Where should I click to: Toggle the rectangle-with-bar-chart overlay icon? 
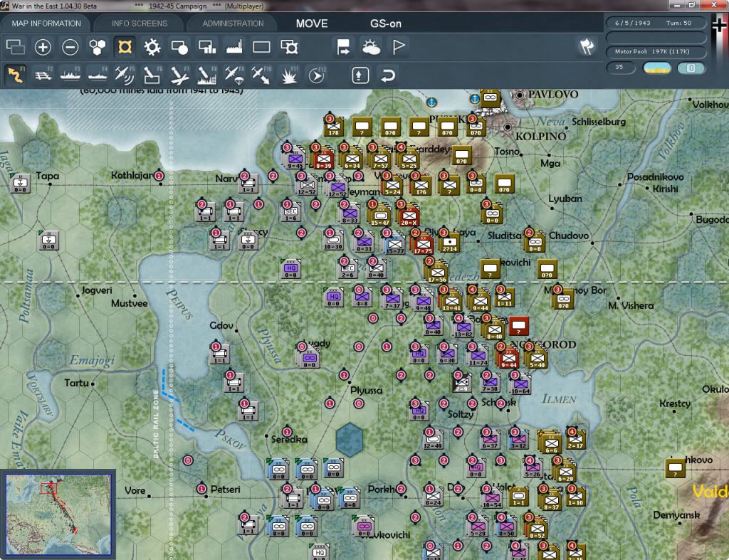[x=207, y=47]
